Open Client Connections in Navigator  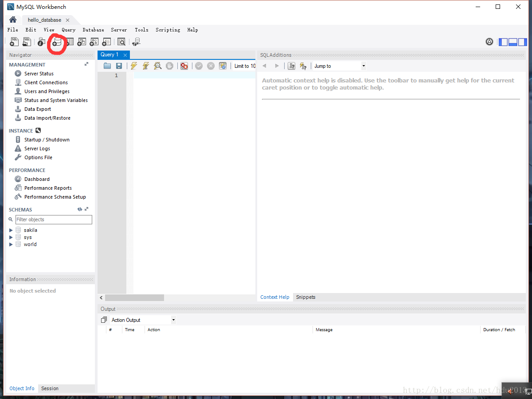pos(46,82)
